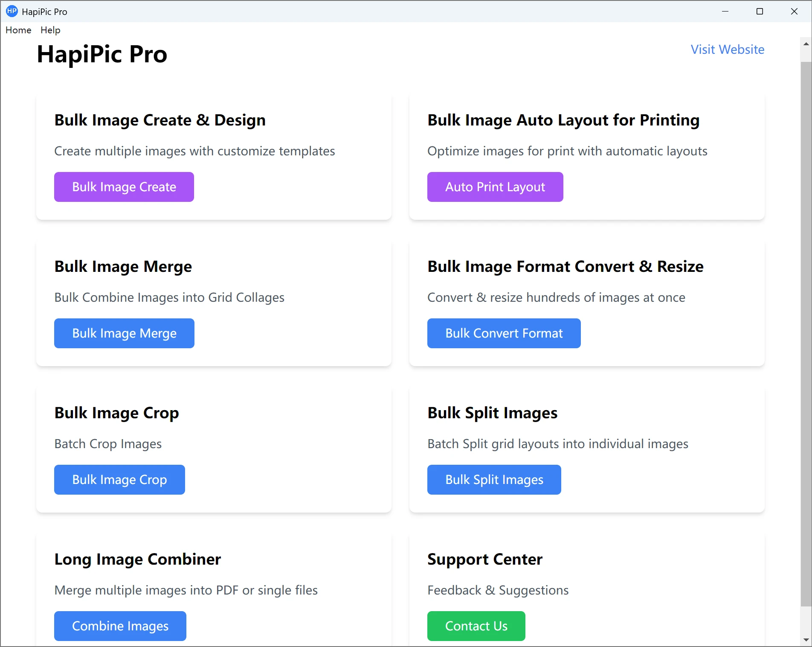Click 'Batch Split grid layouts into individual images'

click(558, 444)
